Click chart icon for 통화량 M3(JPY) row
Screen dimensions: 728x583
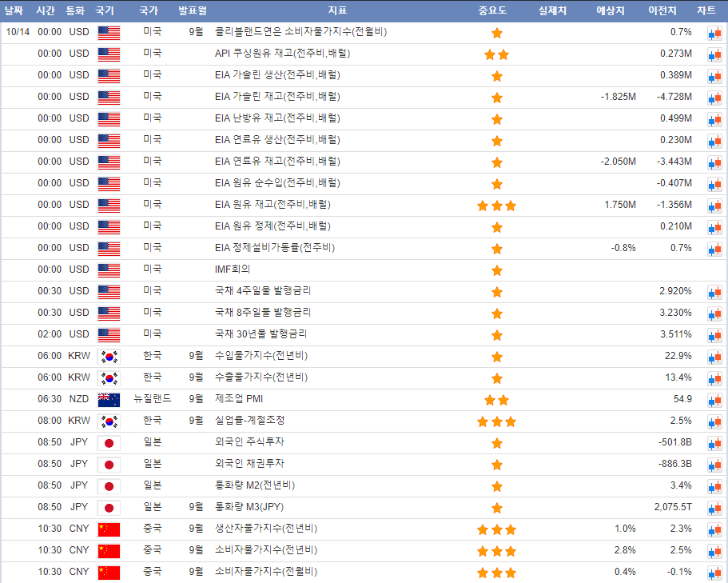click(714, 508)
